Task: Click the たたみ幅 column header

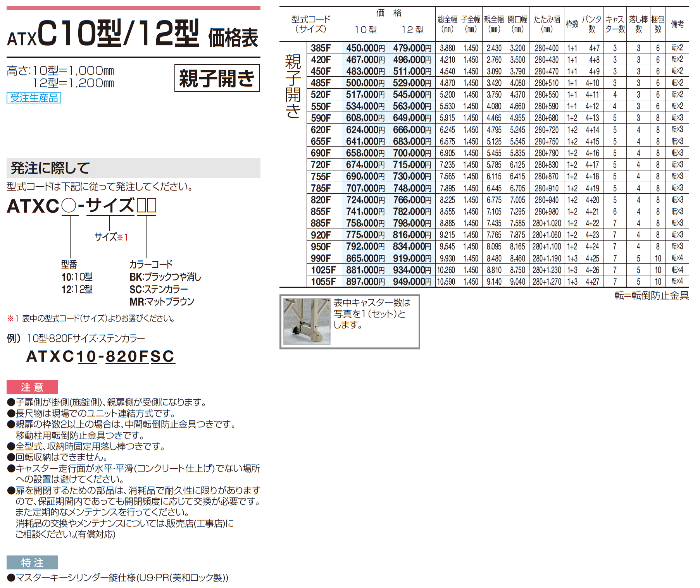Action: pos(547,24)
